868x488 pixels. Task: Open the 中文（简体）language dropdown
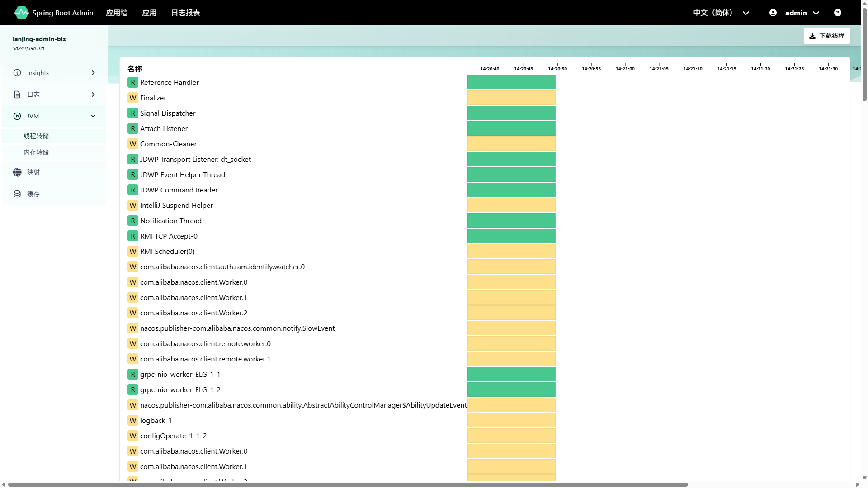point(721,13)
